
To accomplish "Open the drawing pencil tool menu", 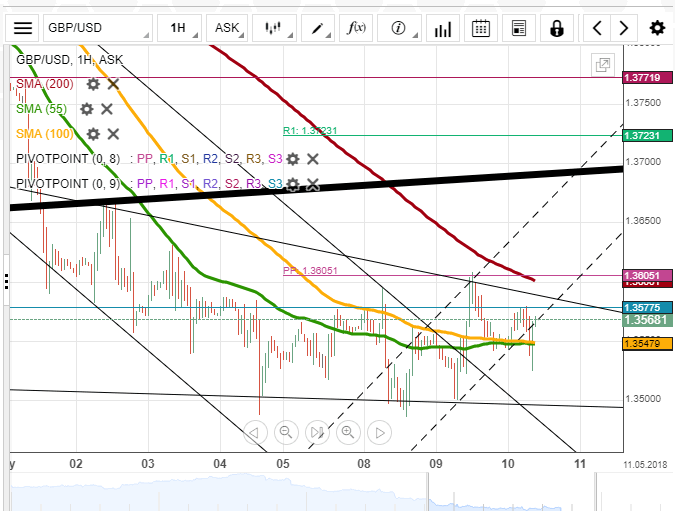I will 319,28.
